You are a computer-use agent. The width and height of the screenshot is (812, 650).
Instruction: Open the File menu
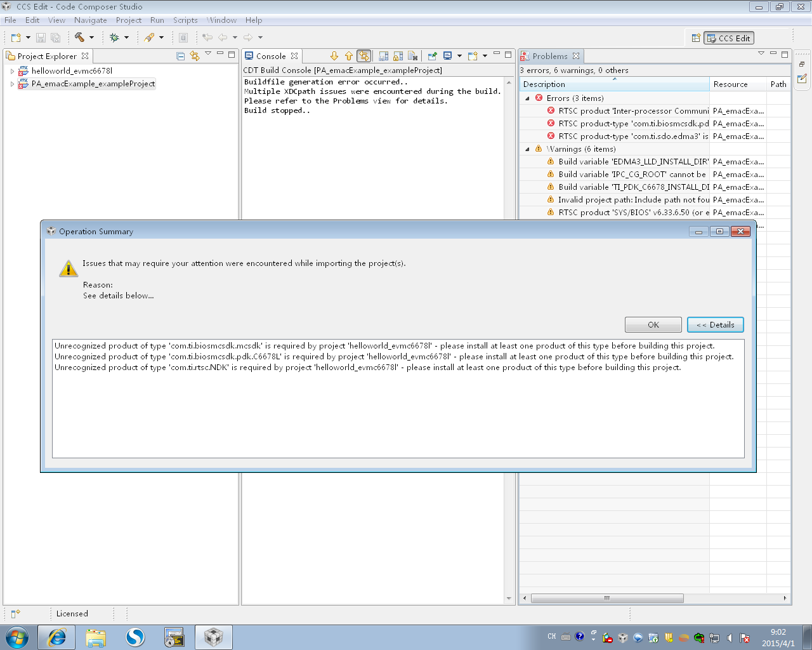(x=10, y=20)
